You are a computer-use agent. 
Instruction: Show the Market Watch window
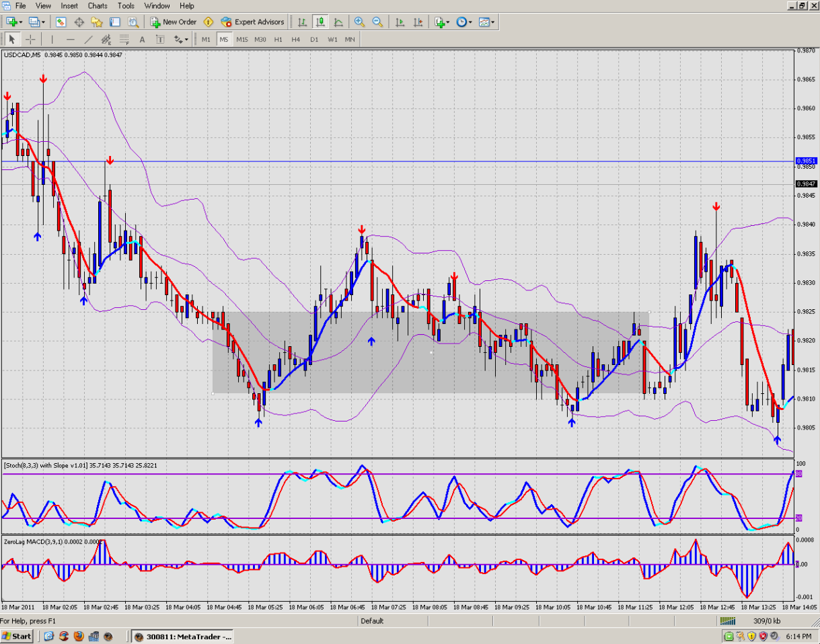(61, 22)
